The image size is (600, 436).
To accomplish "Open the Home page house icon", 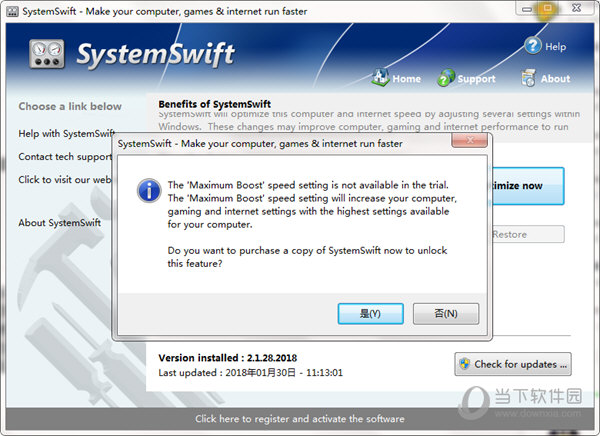I will click(380, 78).
